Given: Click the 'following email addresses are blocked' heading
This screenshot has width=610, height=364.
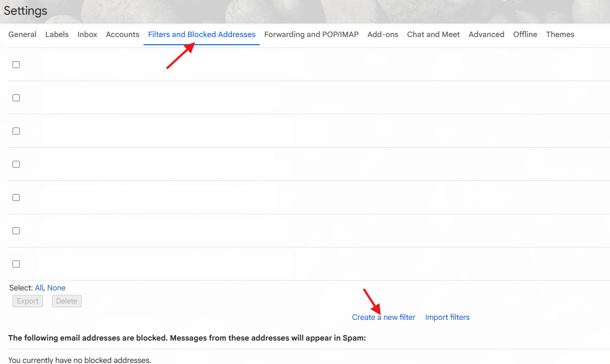Looking at the screenshot, I should click(x=187, y=338).
